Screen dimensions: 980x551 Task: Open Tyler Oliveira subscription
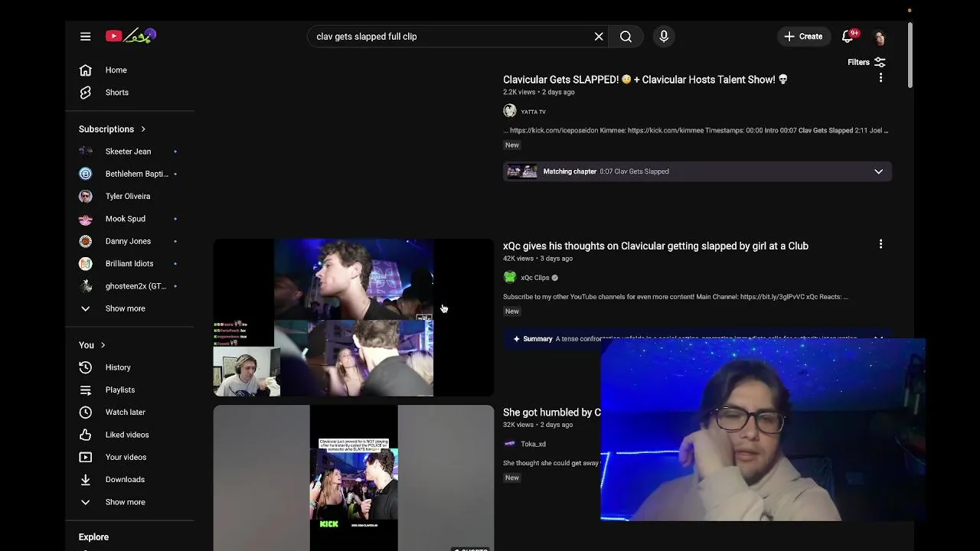point(130,196)
